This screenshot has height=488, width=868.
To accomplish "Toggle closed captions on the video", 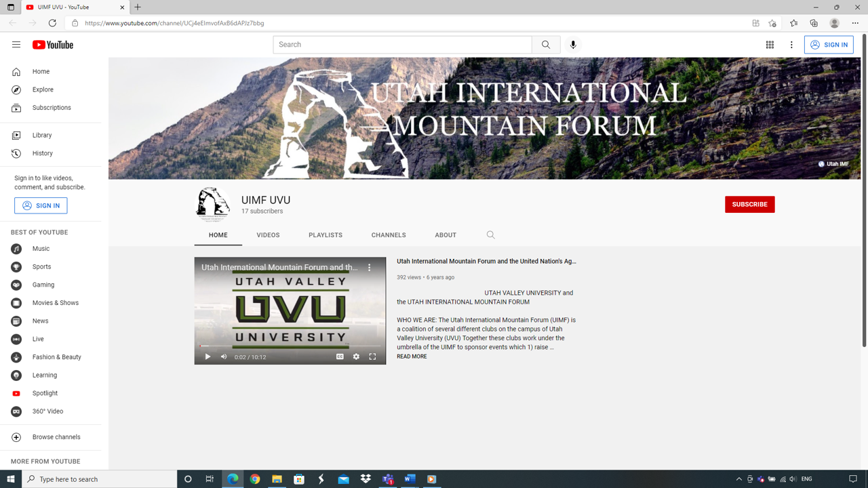I will (340, 357).
